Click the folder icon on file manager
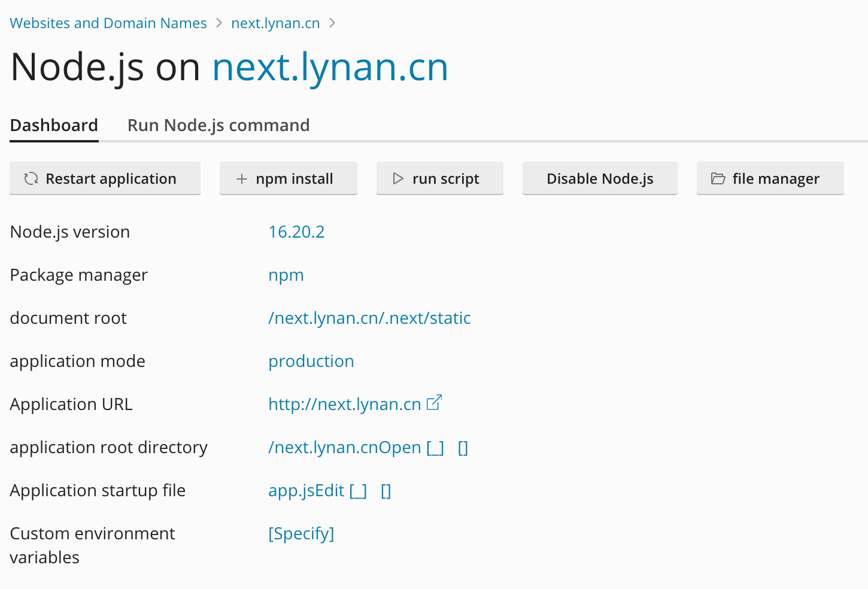Viewport: 868px width, 589px height. 718,178
